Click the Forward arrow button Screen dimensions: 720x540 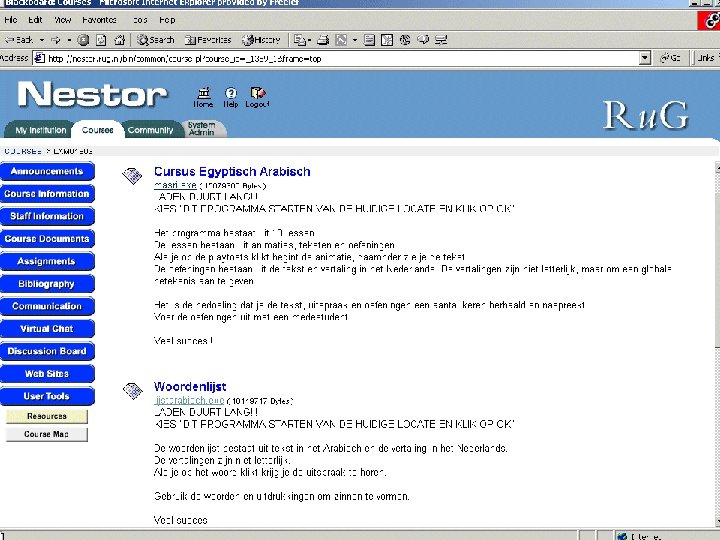click(56, 40)
